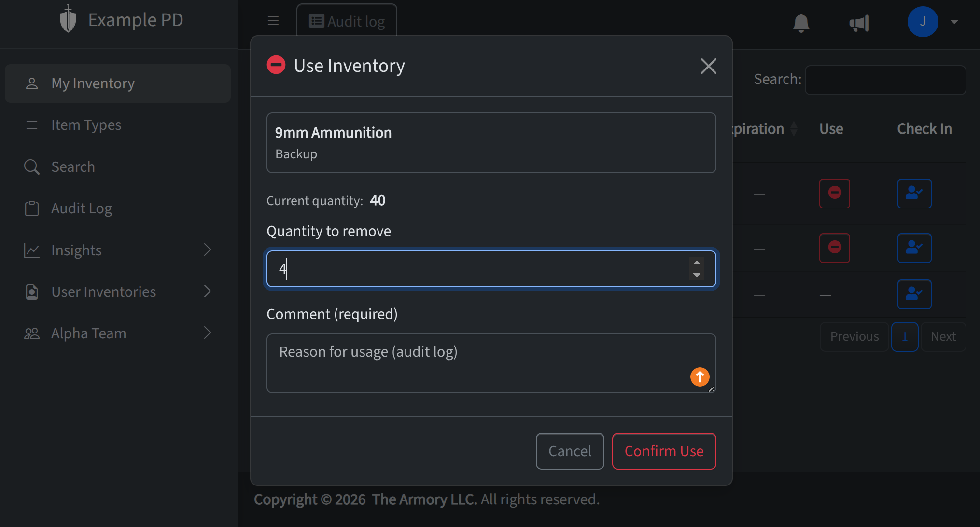980x527 pixels.
Task: Open the Insights section
Action: point(76,250)
